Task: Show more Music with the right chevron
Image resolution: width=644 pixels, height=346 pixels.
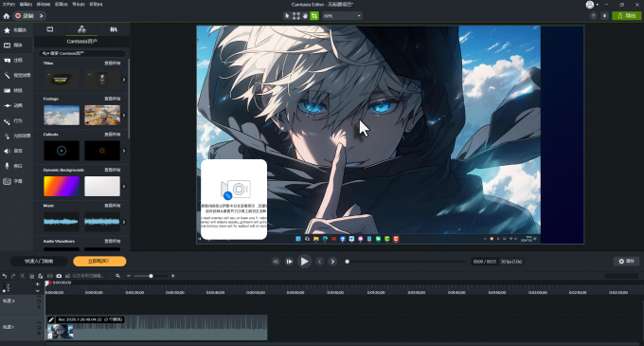Action: point(124,222)
